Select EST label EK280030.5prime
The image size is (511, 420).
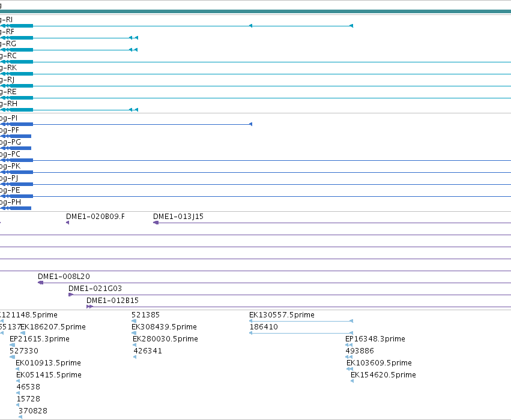(165, 339)
